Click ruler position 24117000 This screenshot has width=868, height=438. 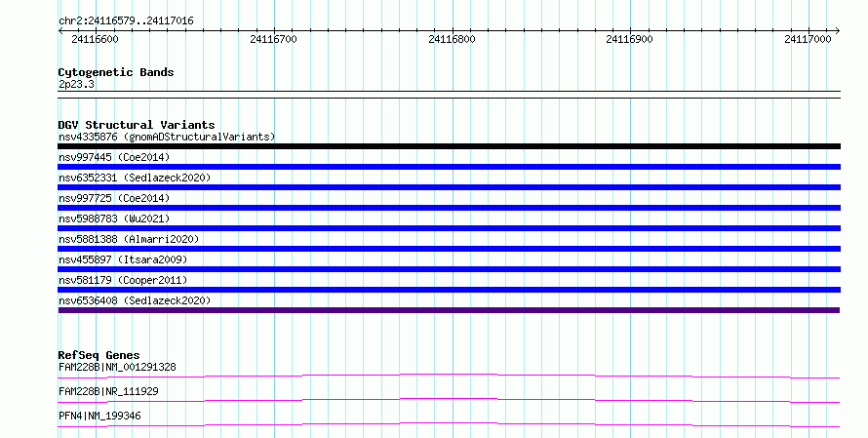pos(808,39)
